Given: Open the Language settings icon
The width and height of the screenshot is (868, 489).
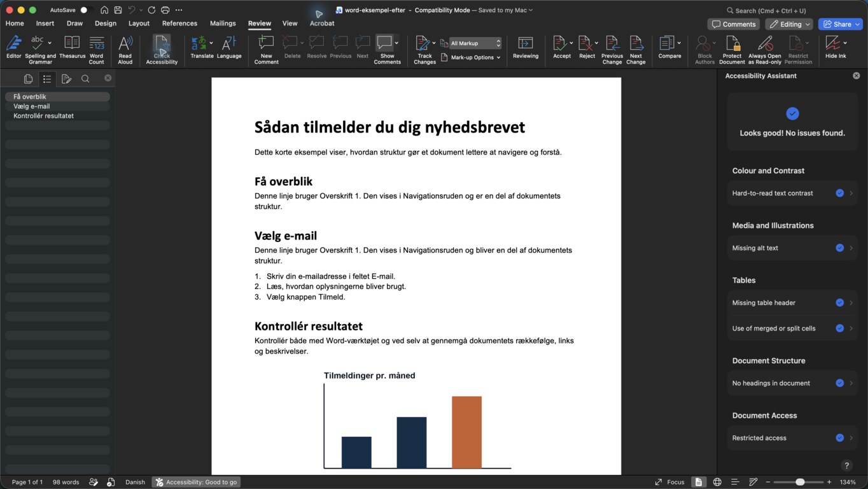Looking at the screenshot, I should pyautogui.click(x=229, y=43).
